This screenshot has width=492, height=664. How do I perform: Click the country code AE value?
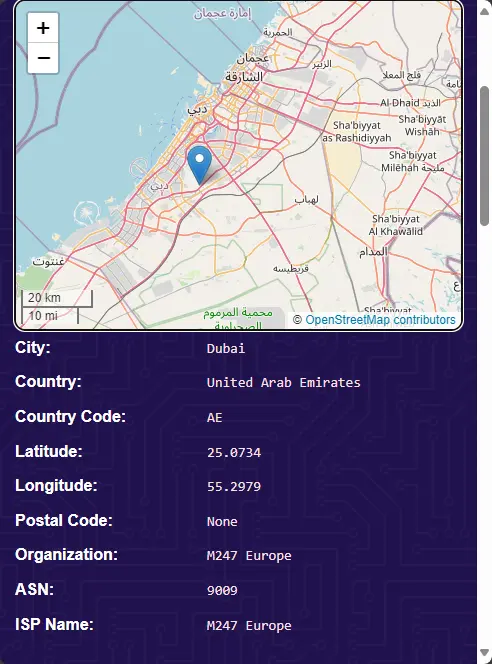pos(214,418)
